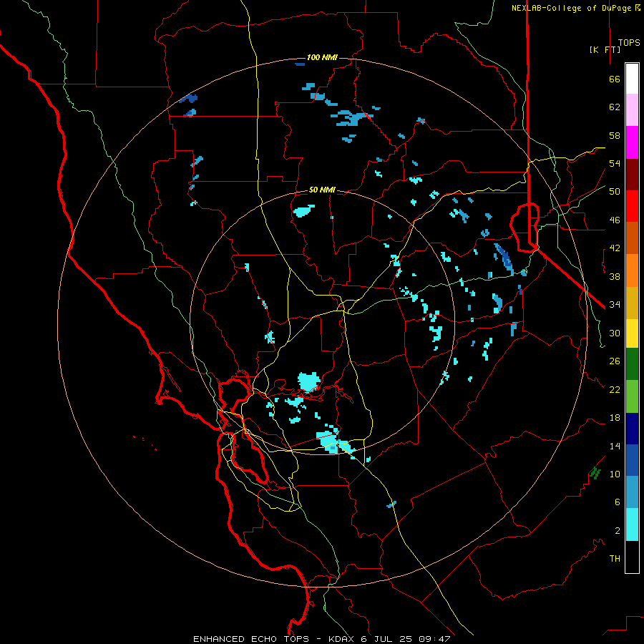Click the TOPS legend title
The width and height of the screenshot is (644, 644).
coord(629,43)
